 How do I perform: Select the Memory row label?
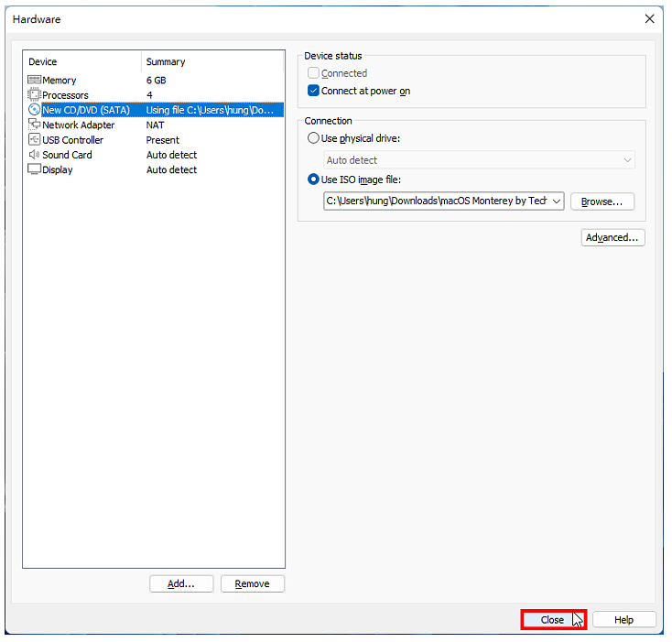pyautogui.click(x=60, y=81)
